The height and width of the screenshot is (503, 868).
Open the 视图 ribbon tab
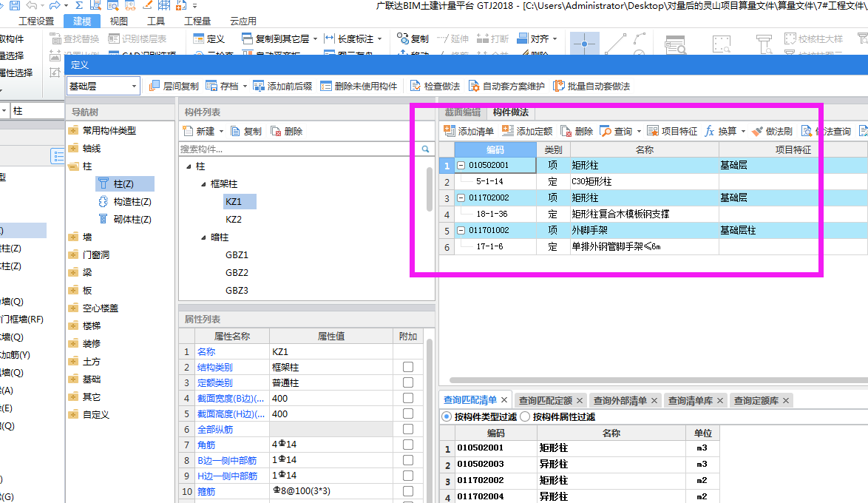pyautogui.click(x=119, y=21)
